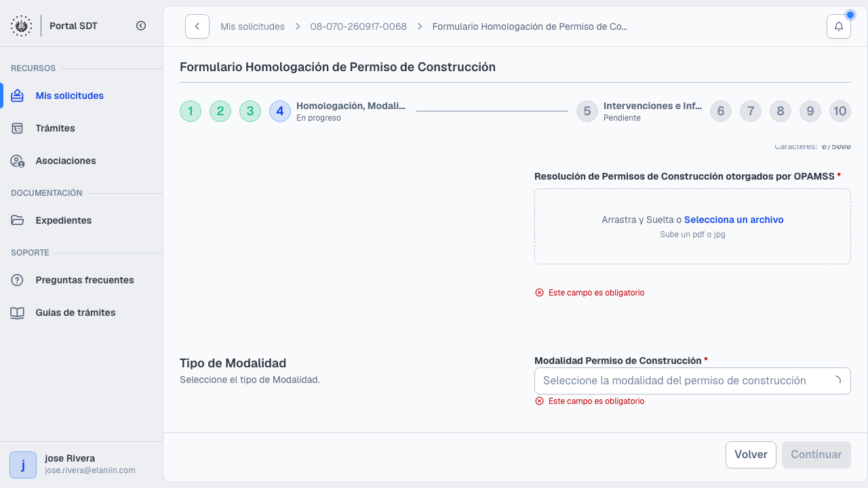Open Preguntas frecuentes in the sidebar
Screen dimensions: 868x488
[x=81, y=280]
